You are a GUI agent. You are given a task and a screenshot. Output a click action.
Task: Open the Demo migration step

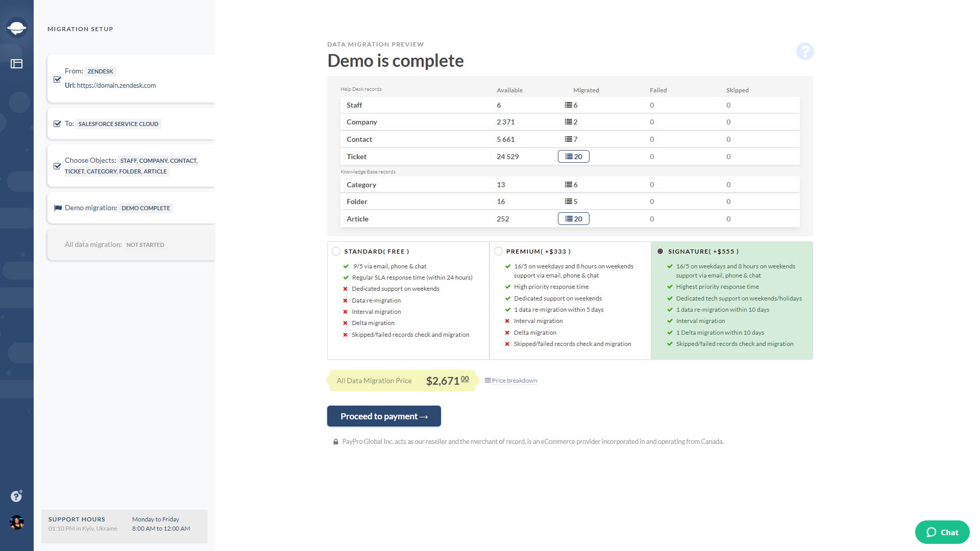click(x=131, y=208)
